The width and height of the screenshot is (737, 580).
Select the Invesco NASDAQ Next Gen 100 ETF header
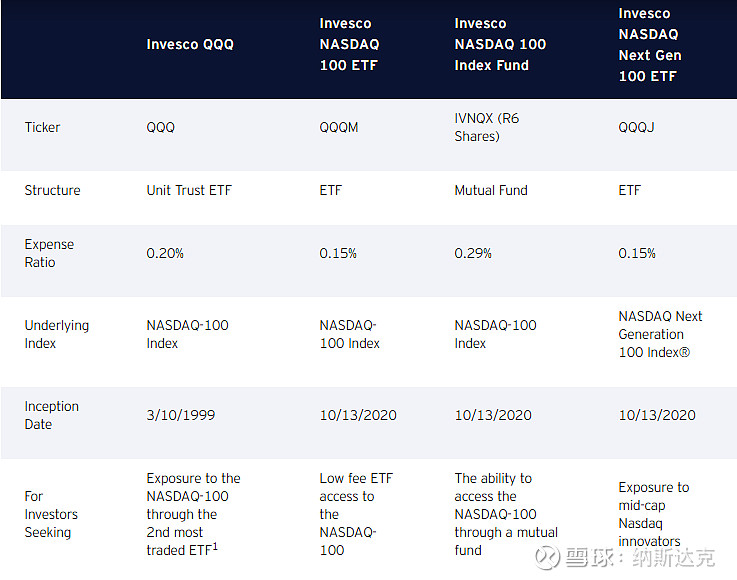[x=649, y=45]
